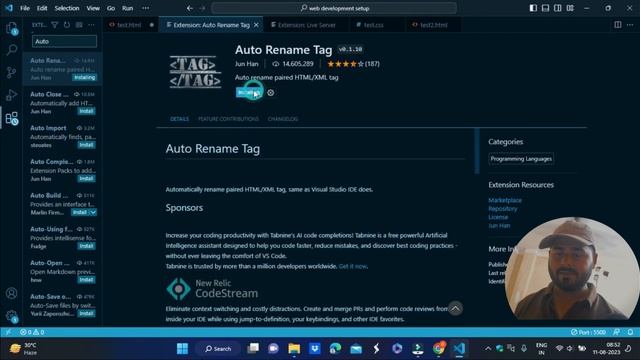Viewport: 640px width, 360px height.
Task: Open the Extensions view in activity bar
Action: point(11,118)
